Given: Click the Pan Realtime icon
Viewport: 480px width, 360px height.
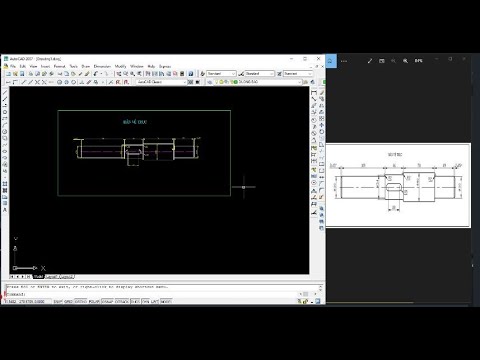Looking at the screenshot, I should pos(119,74).
